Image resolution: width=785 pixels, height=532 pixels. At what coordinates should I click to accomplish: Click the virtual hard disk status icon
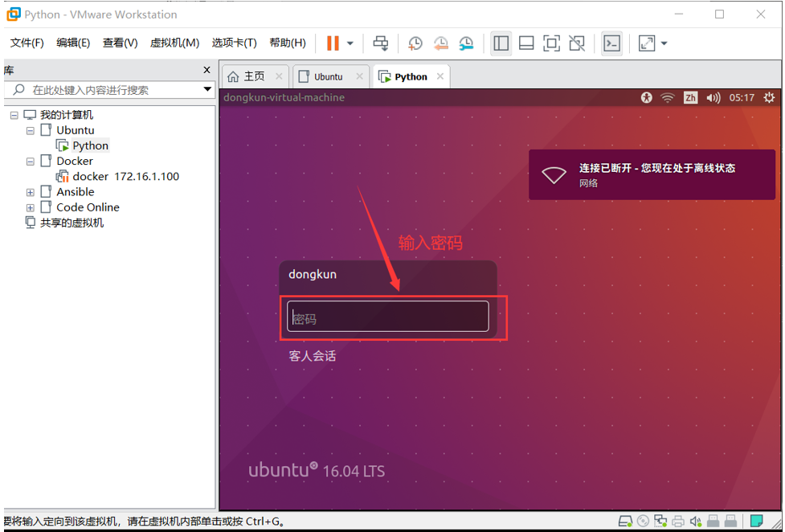click(625, 521)
